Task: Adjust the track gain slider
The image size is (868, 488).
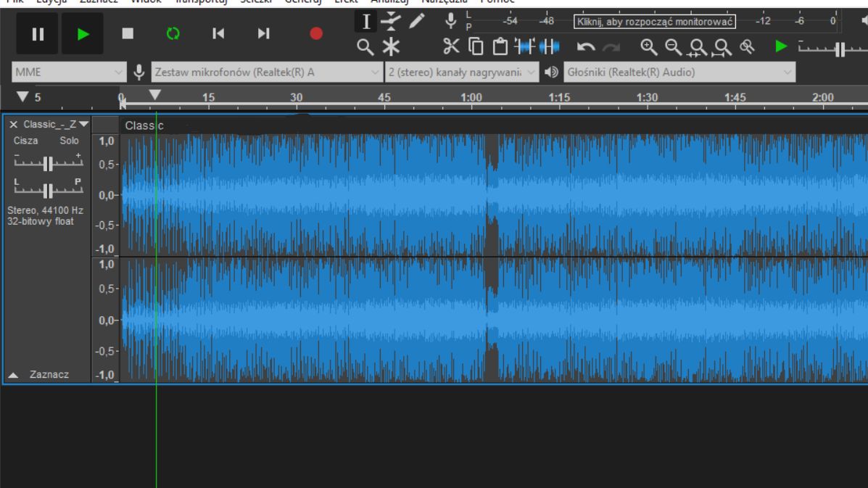Action: pos(48,162)
